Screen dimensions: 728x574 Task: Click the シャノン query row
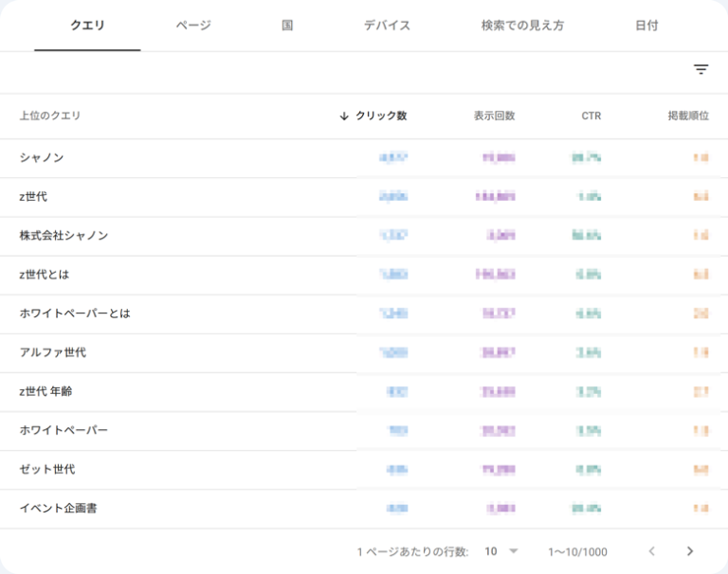(x=42, y=158)
